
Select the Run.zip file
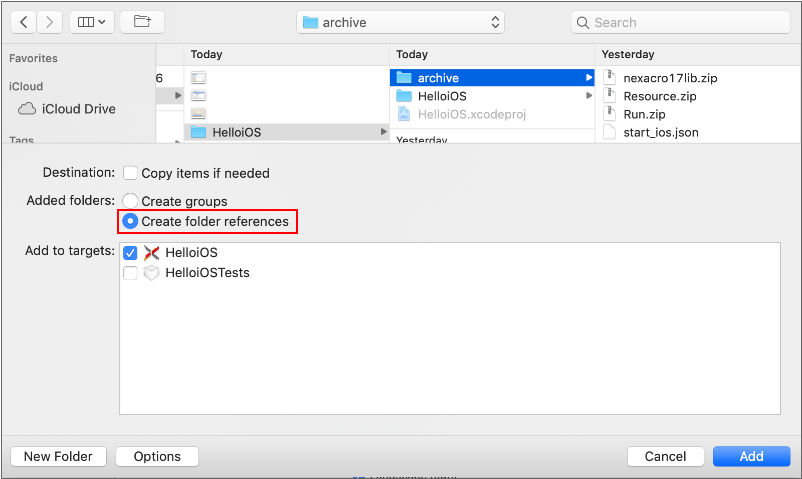[646, 114]
